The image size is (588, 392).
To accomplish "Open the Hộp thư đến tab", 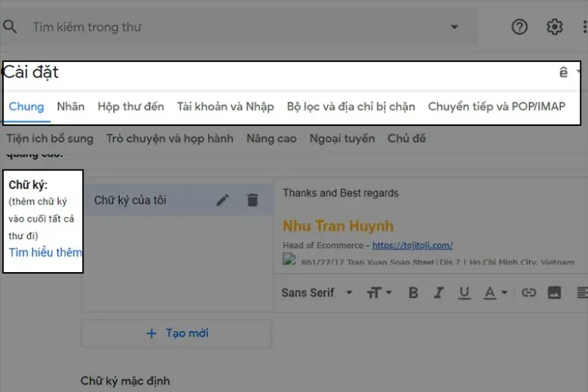I will click(x=130, y=106).
